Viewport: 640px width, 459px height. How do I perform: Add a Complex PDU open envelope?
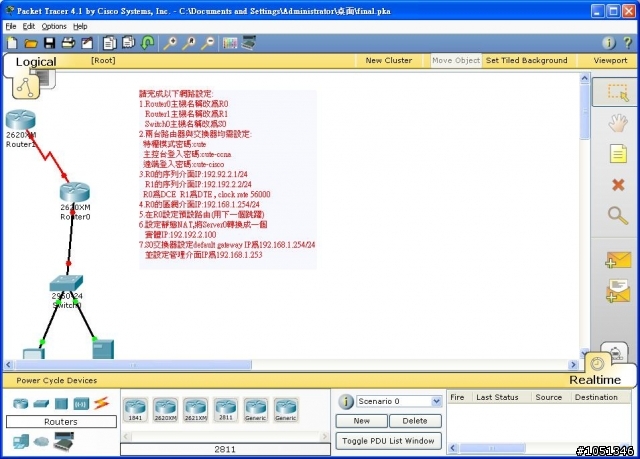[x=618, y=291]
